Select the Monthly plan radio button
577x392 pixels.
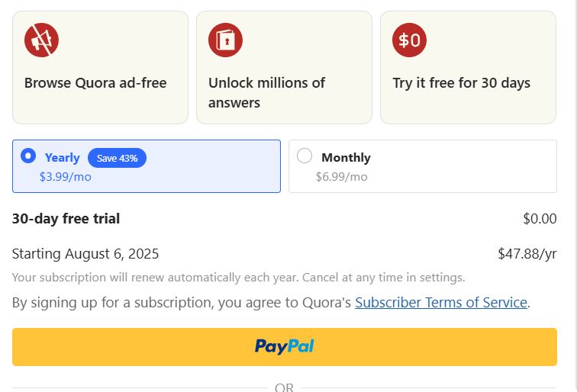pyautogui.click(x=305, y=156)
